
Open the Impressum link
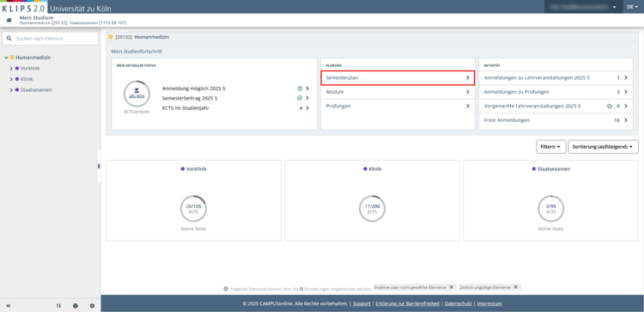click(x=489, y=303)
